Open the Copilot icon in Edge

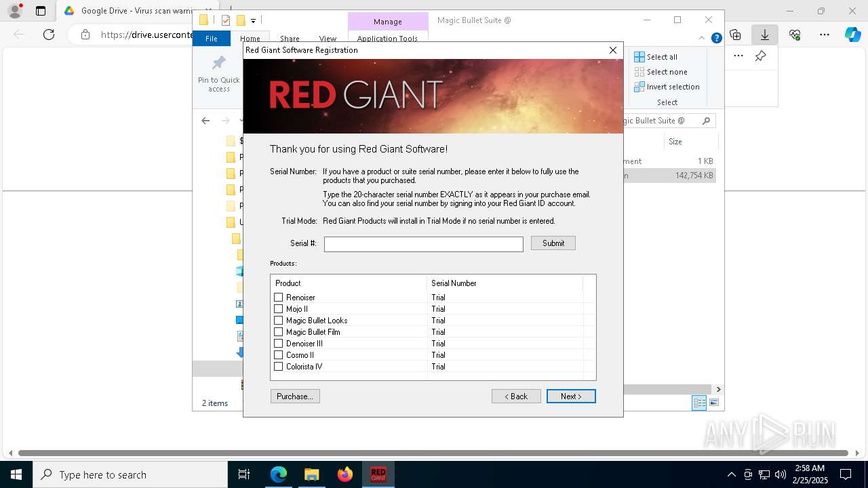[x=853, y=35]
